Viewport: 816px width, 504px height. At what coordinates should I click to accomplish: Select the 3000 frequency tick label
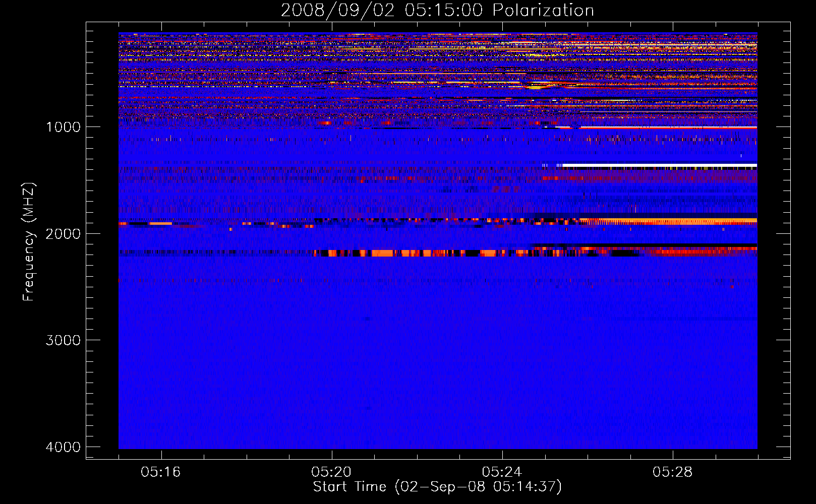(64, 340)
